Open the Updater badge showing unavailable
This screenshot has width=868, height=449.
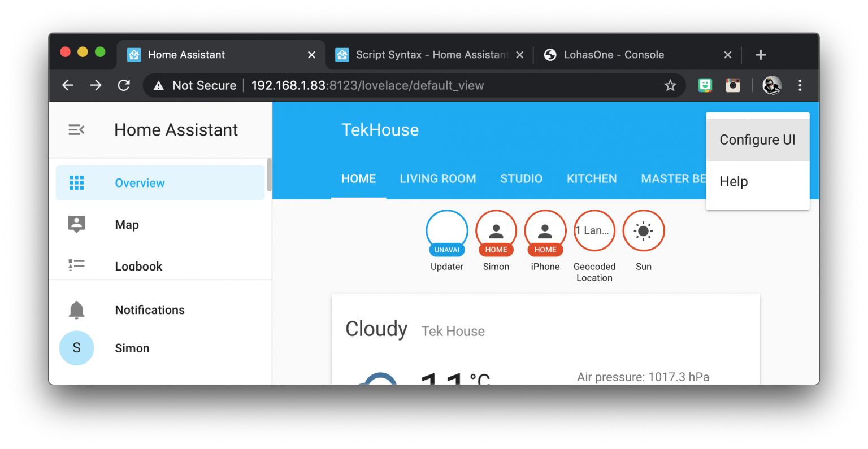point(446,231)
